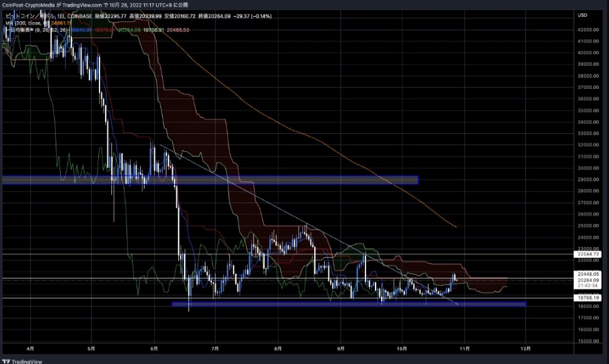Click the 18768.19 price tag on axis
The image size is (609, 364).
pos(588,298)
